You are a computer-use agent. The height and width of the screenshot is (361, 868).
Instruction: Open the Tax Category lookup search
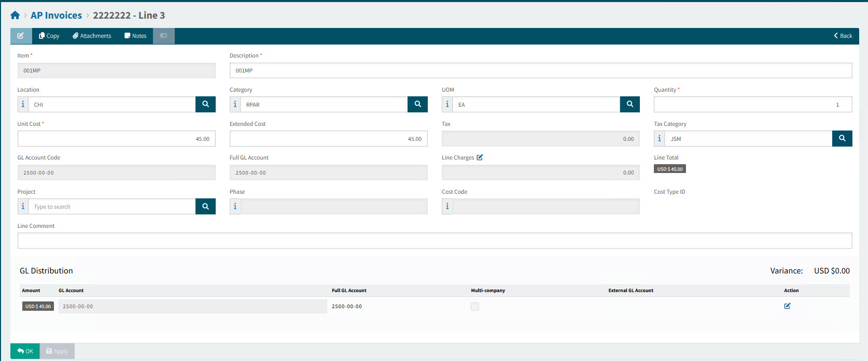pos(842,138)
